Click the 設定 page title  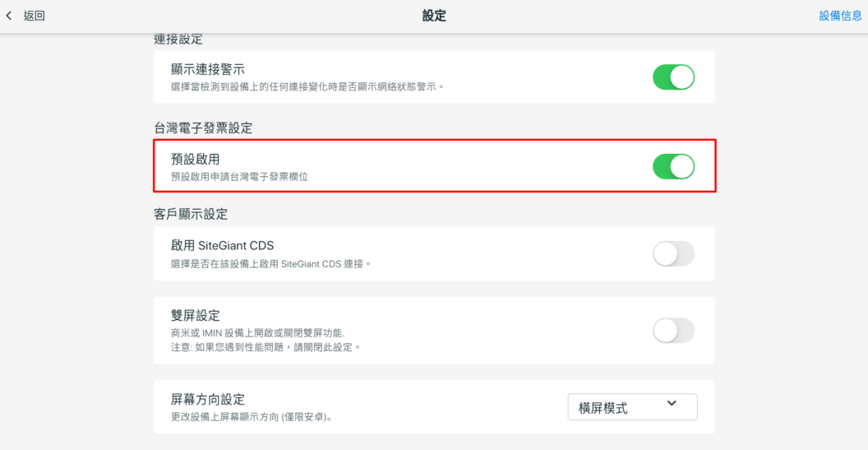(x=434, y=16)
